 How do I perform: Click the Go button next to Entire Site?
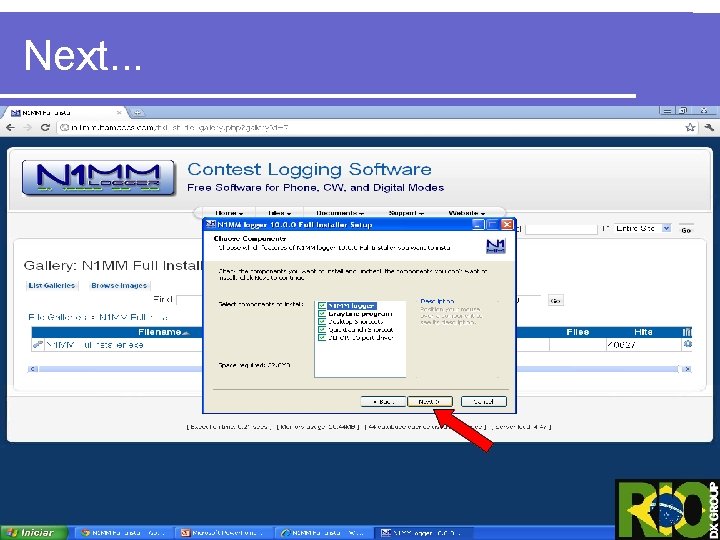coord(686,230)
